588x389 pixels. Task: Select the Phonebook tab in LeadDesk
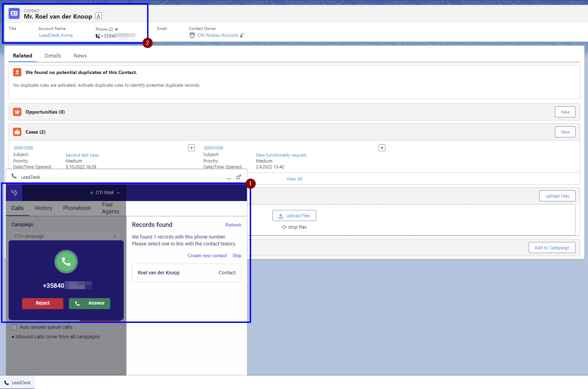77,208
